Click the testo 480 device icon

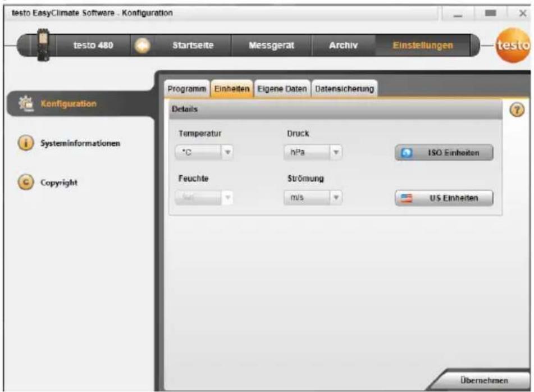pos(43,44)
